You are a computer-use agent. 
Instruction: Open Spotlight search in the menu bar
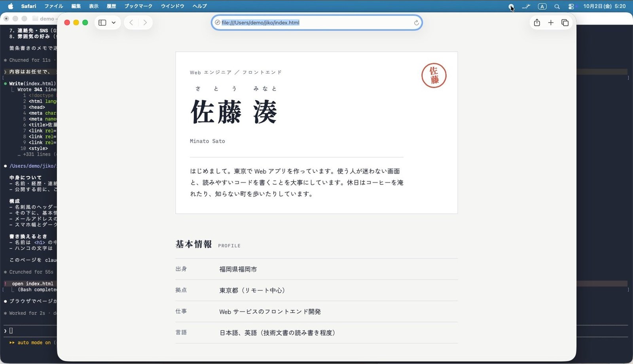pyautogui.click(x=557, y=6)
